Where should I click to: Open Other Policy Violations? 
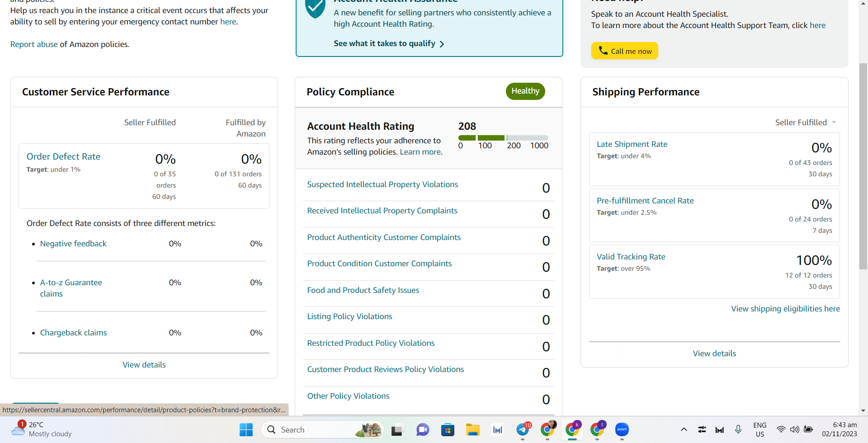pyautogui.click(x=348, y=396)
